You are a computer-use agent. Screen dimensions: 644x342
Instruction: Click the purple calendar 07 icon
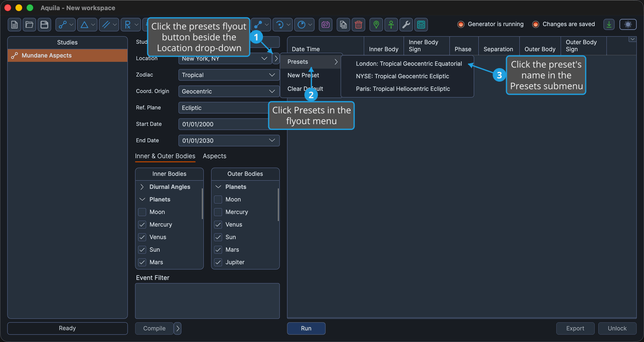[326, 25]
